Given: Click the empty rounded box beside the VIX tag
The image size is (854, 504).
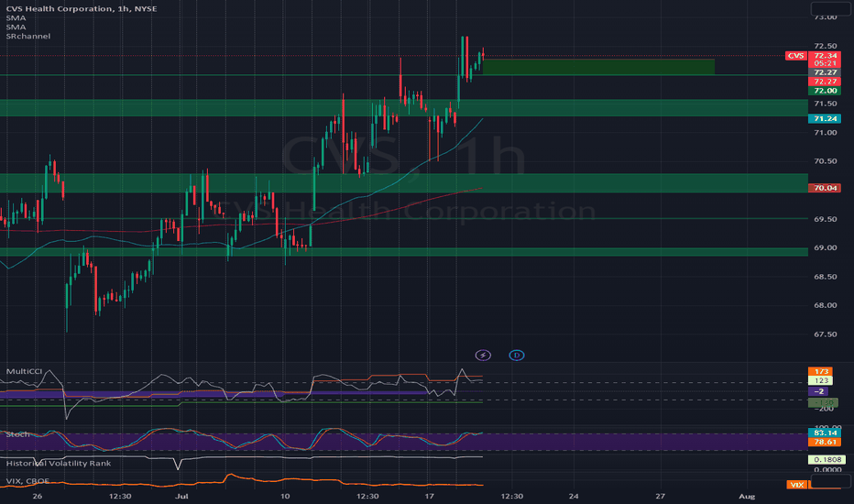Looking at the screenshot, I should (830, 481).
